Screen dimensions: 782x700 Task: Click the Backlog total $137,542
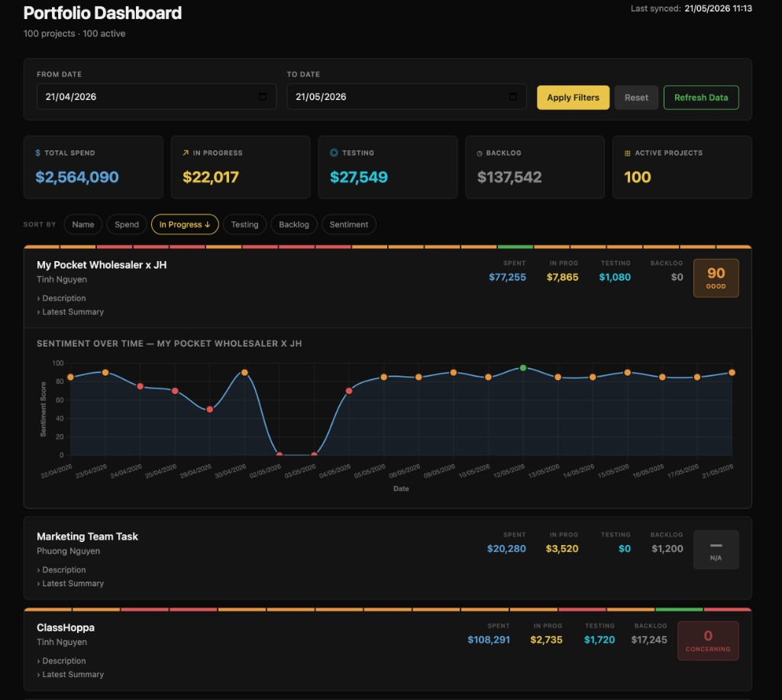coord(509,177)
